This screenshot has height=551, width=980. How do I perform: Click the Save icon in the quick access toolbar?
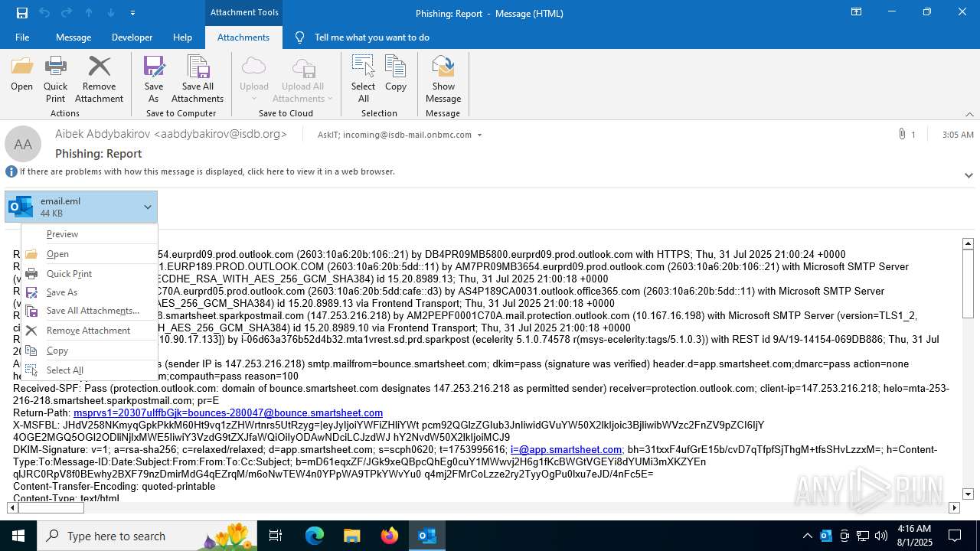tap(21, 13)
